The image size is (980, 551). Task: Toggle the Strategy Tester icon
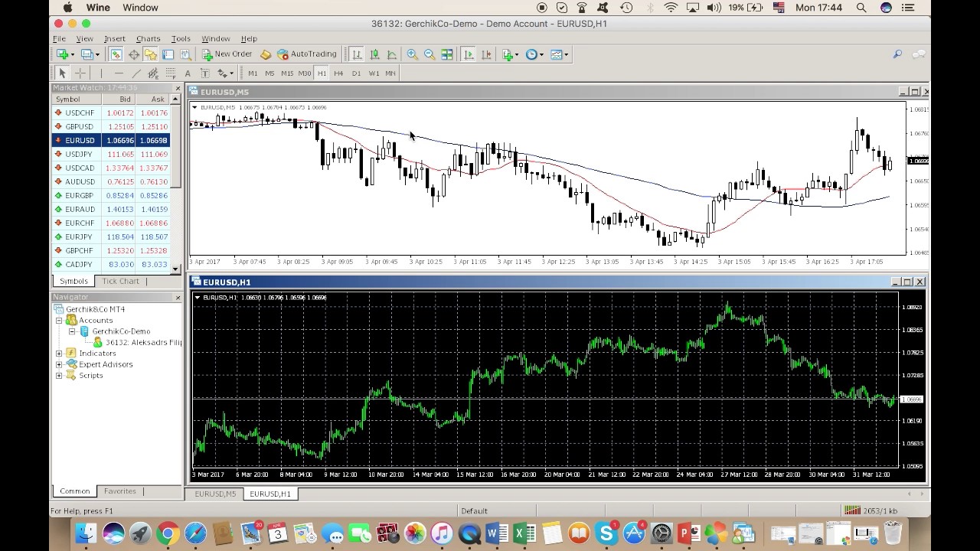tap(185, 54)
